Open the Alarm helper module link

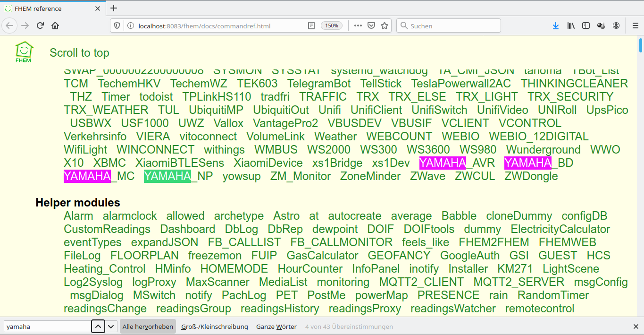click(78, 216)
